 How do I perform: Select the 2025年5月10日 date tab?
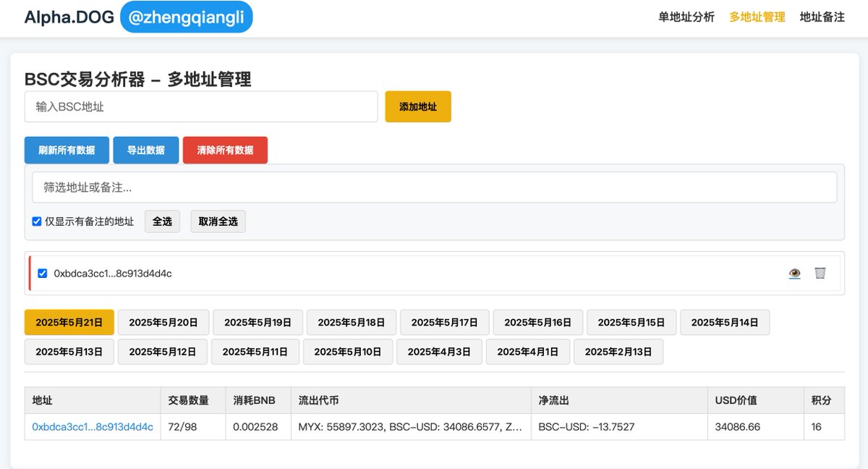(348, 352)
